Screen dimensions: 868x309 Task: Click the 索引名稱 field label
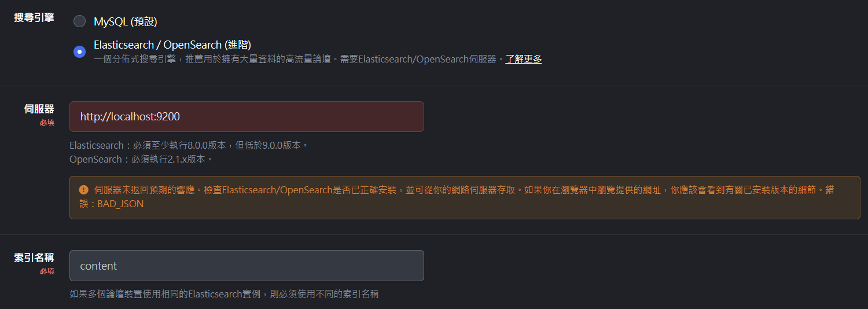pos(34,257)
